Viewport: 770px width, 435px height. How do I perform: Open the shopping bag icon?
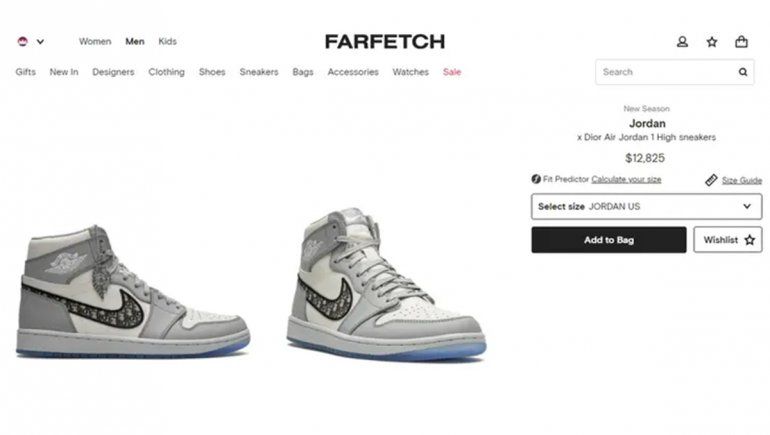(741, 42)
